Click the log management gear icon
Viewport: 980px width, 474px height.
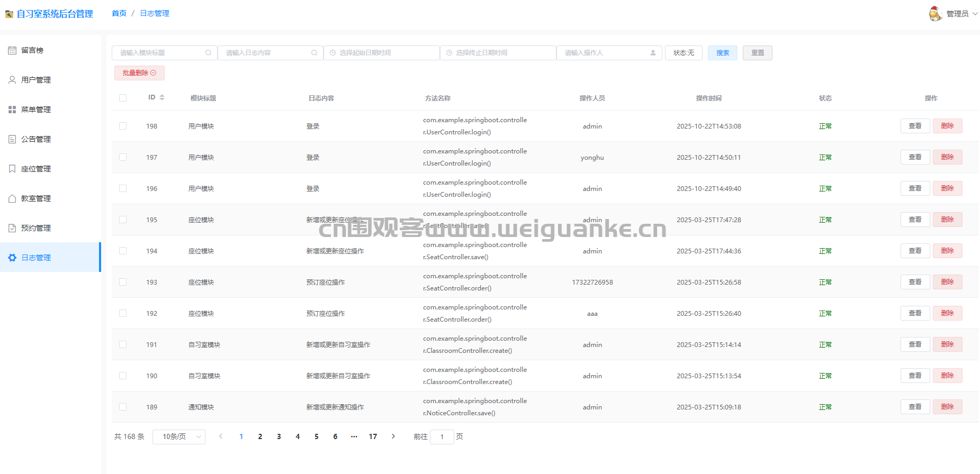(12, 258)
